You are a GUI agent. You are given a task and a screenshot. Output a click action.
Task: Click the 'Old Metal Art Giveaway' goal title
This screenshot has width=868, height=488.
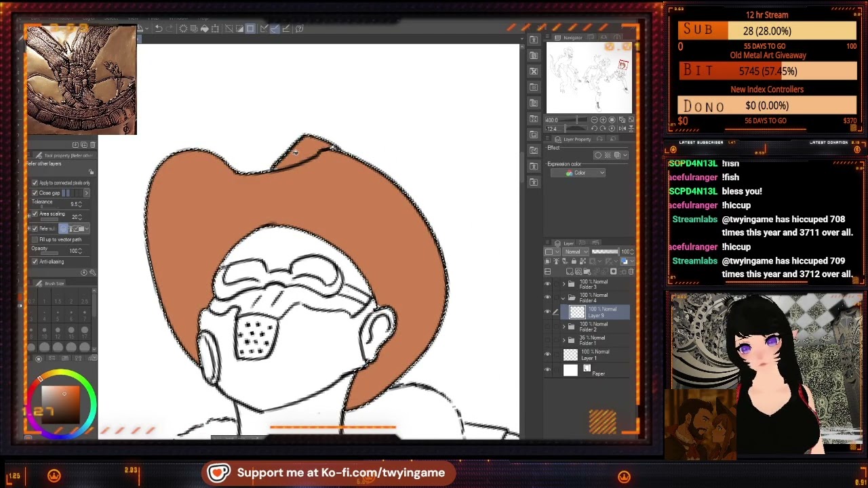[x=768, y=56]
